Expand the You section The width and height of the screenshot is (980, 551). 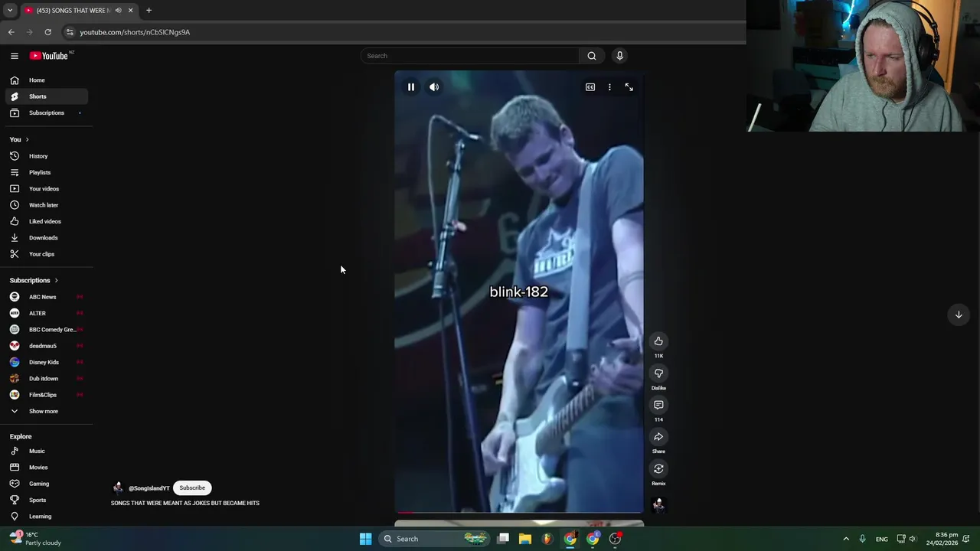(x=19, y=139)
